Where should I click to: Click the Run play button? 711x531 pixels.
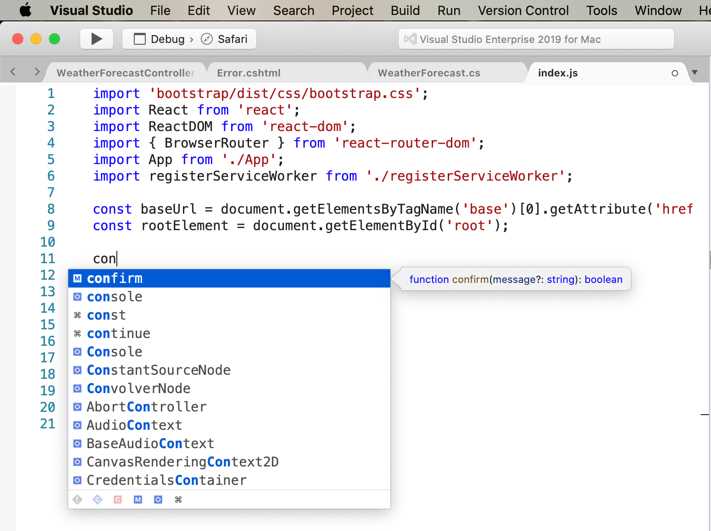(96, 39)
